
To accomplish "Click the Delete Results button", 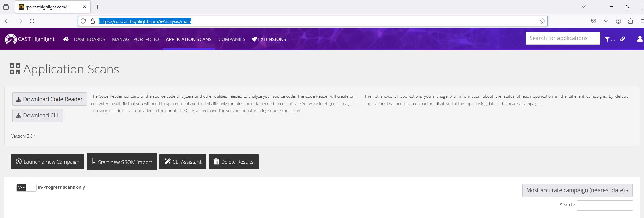I will click(233, 162).
